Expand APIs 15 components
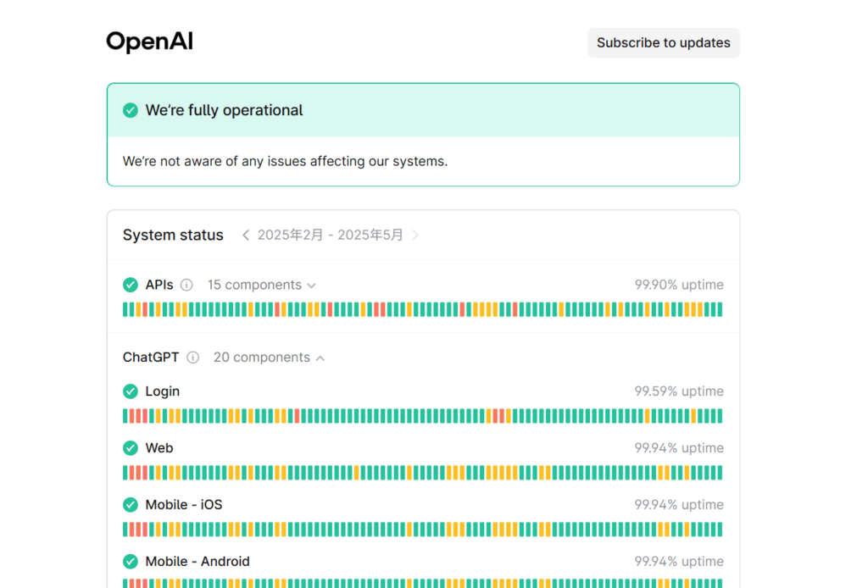 261,285
